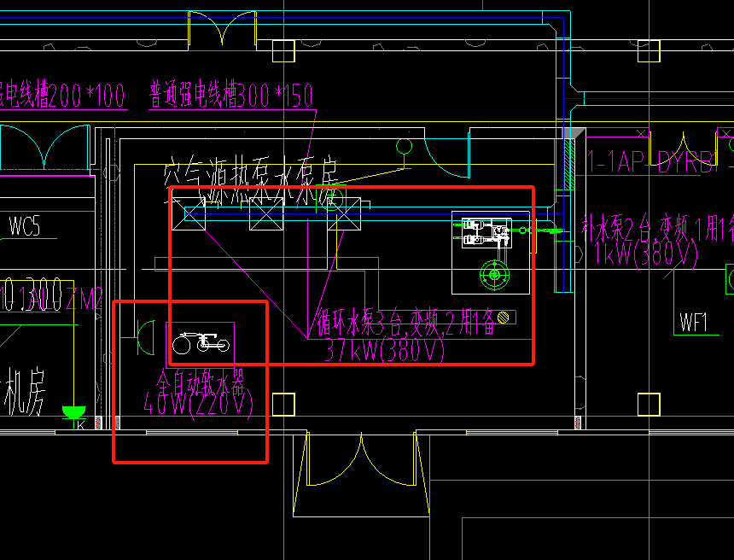This screenshot has height=560, width=734.
Task: Select the ZM2 label text
Action: pyautogui.click(x=84, y=299)
